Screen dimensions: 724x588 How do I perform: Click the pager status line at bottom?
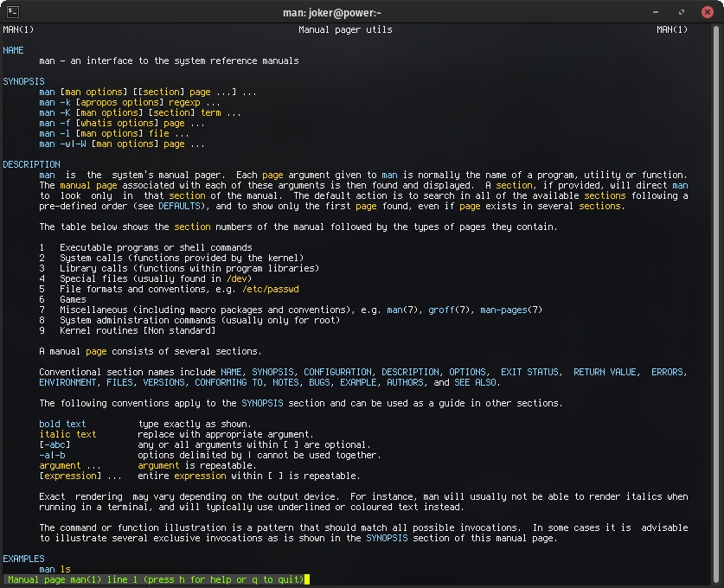click(156, 579)
